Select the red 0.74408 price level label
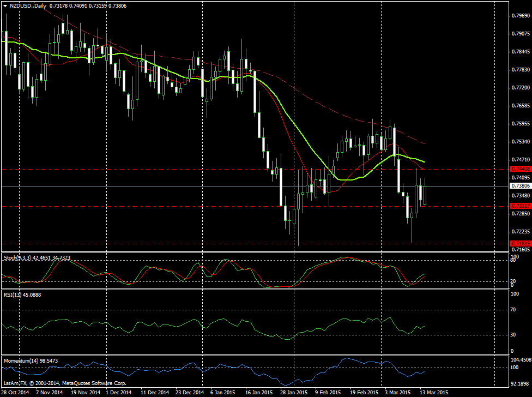This screenshot has height=397, width=532. point(519,170)
